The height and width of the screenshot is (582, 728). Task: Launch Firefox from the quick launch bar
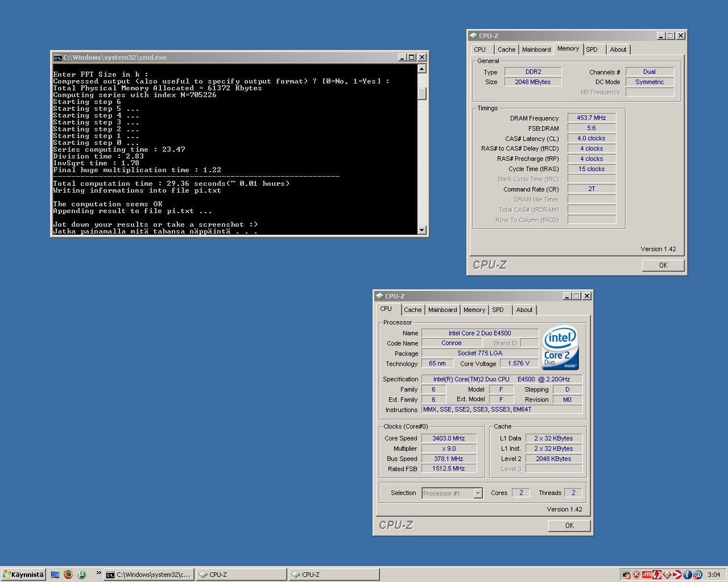click(68, 575)
